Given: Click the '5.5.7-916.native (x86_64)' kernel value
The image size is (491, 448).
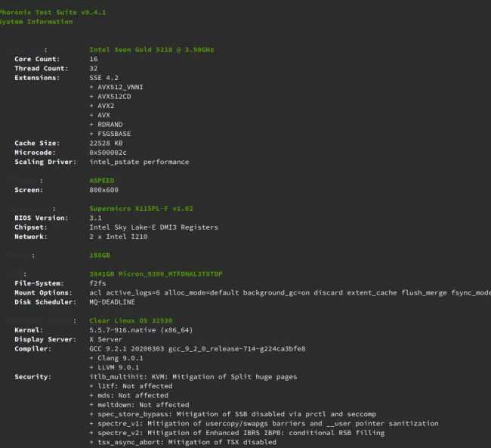Looking at the screenshot, I should 141,330.
